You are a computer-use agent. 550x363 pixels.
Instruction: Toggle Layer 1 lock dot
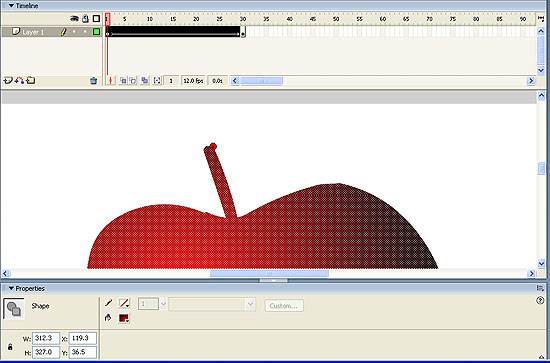pyautogui.click(x=85, y=32)
